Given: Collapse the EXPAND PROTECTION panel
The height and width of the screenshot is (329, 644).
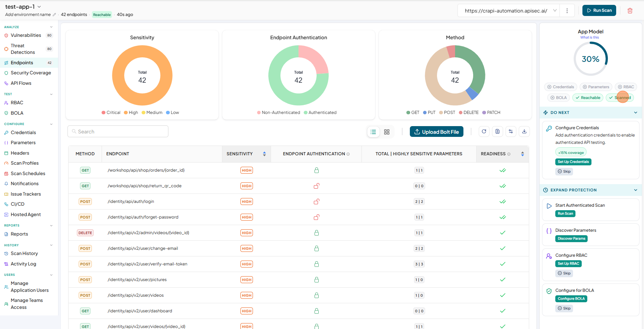Looking at the screenshot, I should click(x=636, y=190).
